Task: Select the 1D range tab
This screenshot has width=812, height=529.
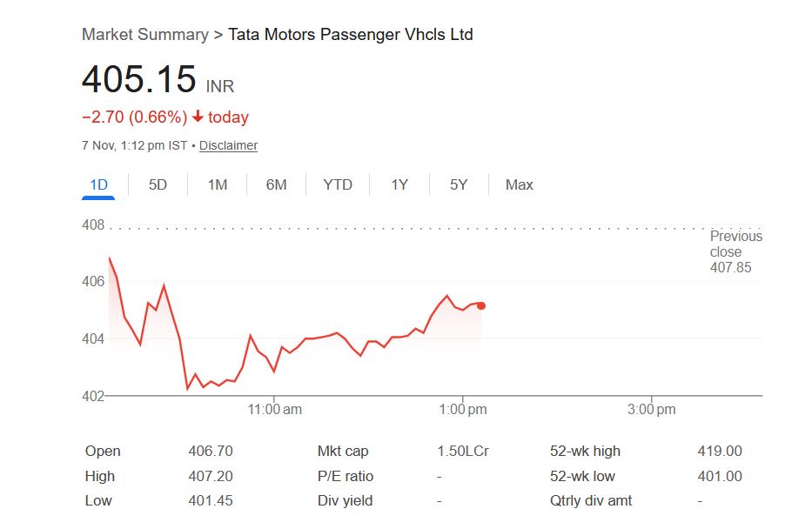Action: coord(98,184)
